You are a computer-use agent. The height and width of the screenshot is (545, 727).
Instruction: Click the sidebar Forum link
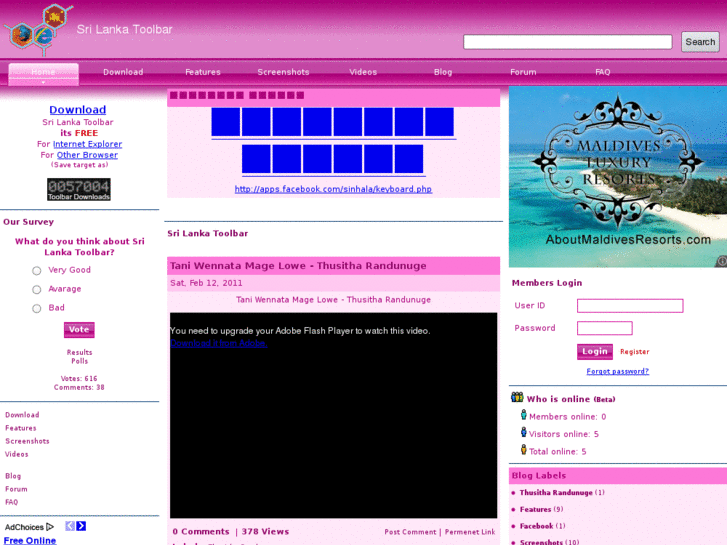(16, 489)
